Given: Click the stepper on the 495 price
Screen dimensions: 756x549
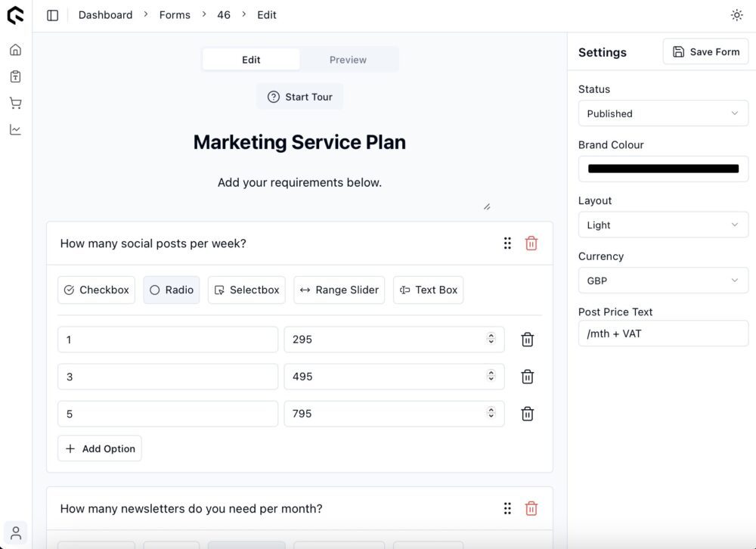Looking at the screenshot, I should [x=491, y=376].
